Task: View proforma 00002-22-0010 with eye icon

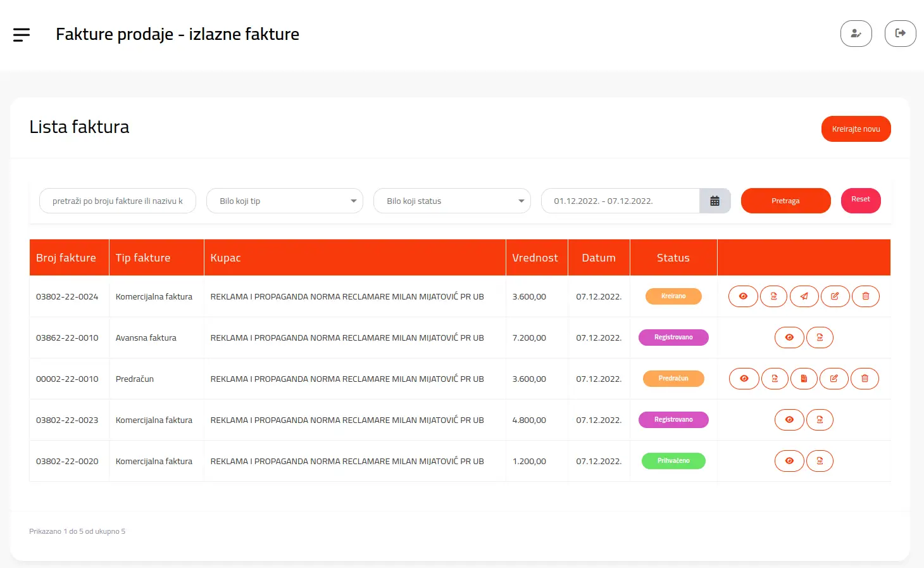Action: [x=744, y=379]
